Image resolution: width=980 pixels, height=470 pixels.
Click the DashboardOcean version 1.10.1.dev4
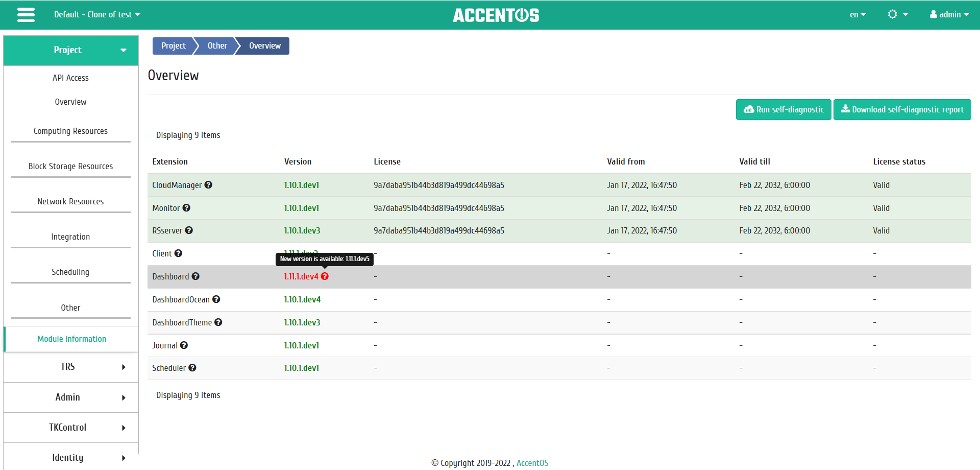point(302,299)
